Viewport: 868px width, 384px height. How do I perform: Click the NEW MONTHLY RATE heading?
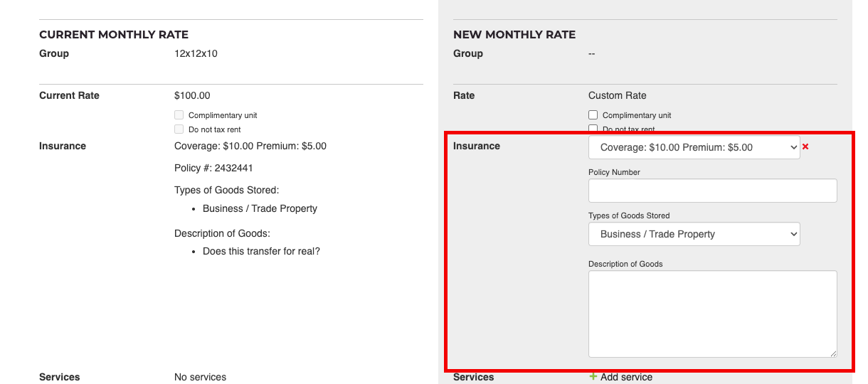pos(514,34)
